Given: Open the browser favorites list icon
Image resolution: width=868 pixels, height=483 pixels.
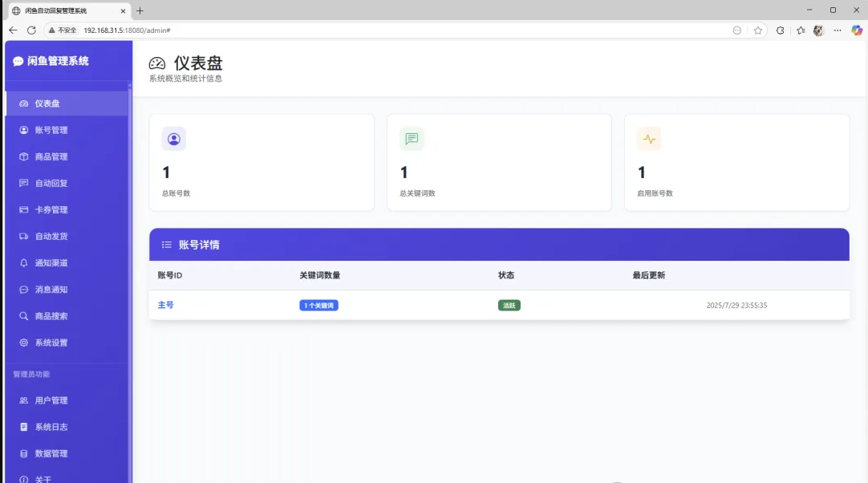Looking at the screenshot, I should [x=801, y=30].
